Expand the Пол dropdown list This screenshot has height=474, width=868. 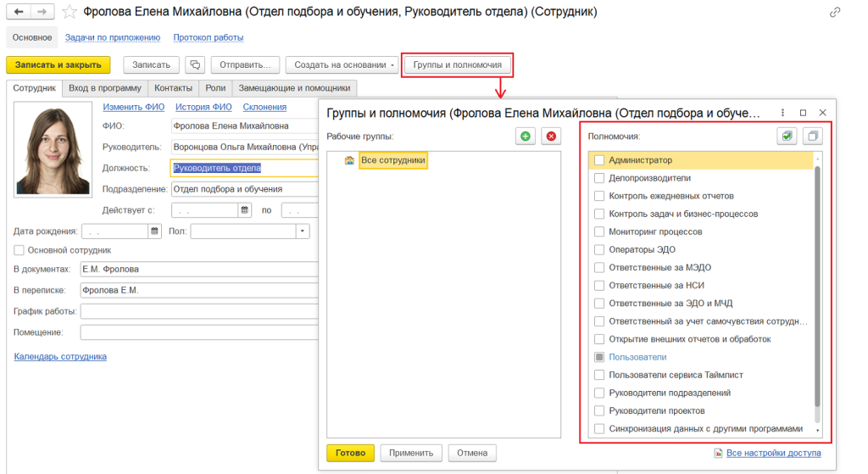(x=303, y=231)
